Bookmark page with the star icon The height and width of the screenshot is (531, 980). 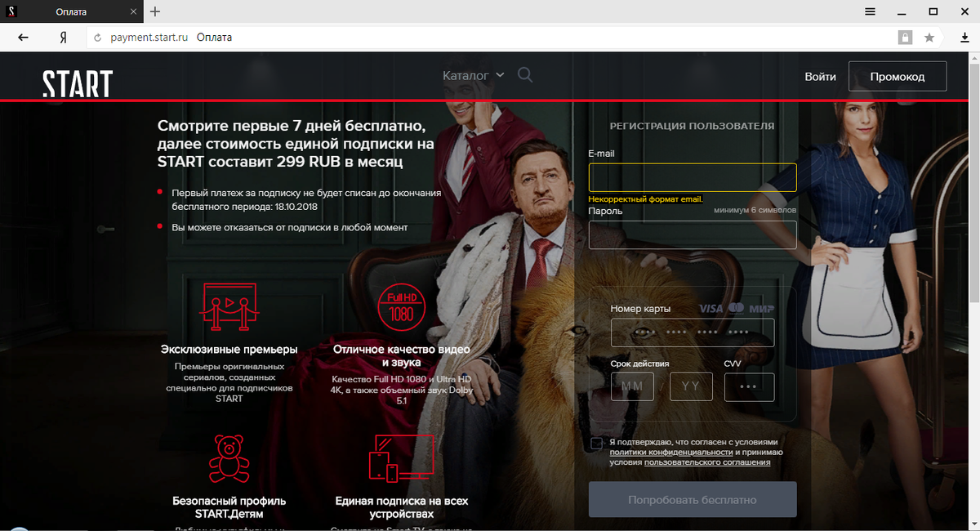coord(929,38)
